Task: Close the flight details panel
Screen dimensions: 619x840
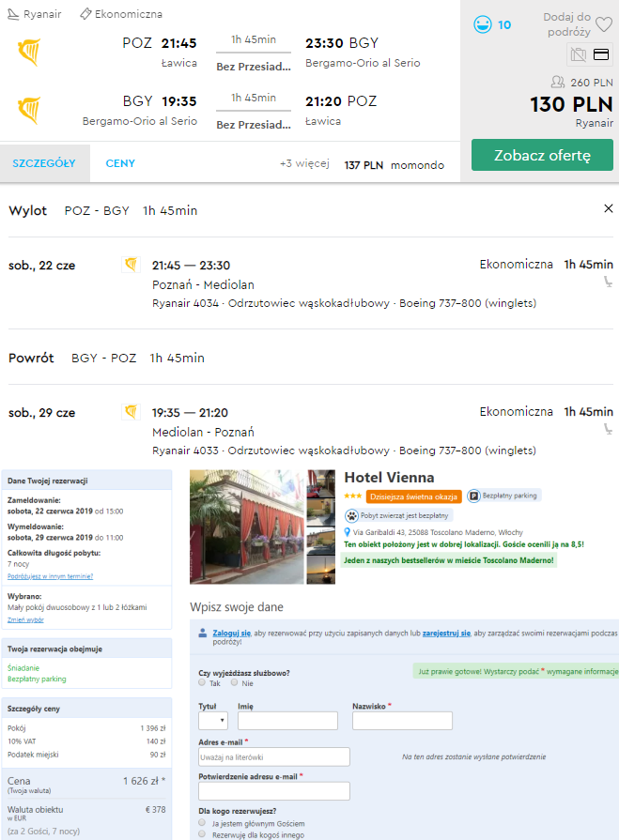Action: (609, 208)
